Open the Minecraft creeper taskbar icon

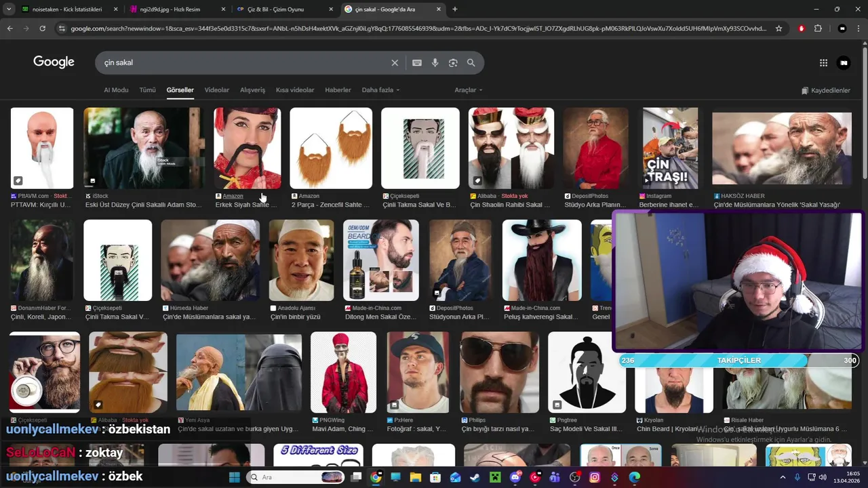[x=495, y=477]
